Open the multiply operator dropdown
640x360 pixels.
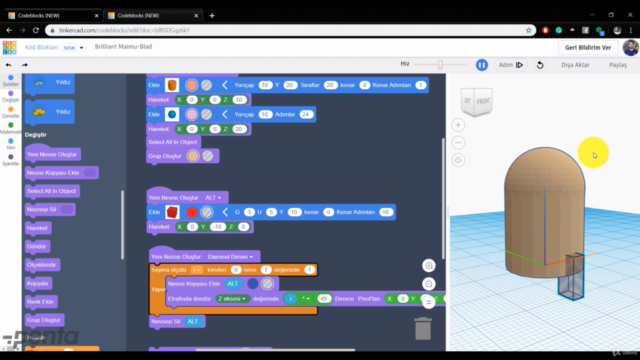point(306,299)
